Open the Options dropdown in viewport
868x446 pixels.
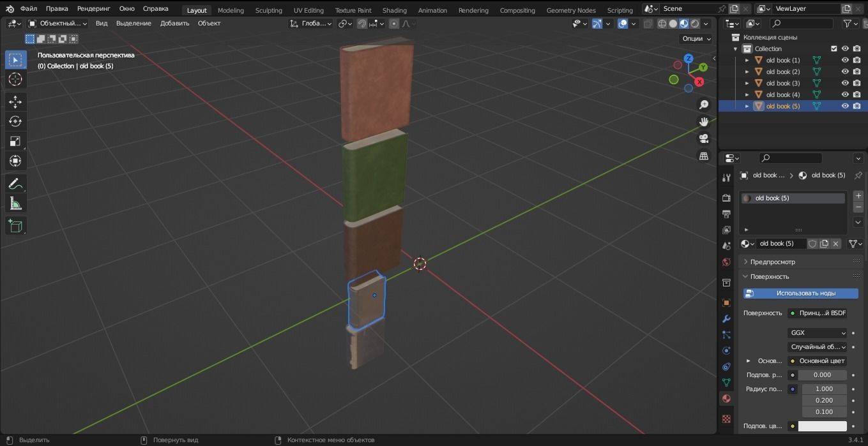click(x=696, y=38)
